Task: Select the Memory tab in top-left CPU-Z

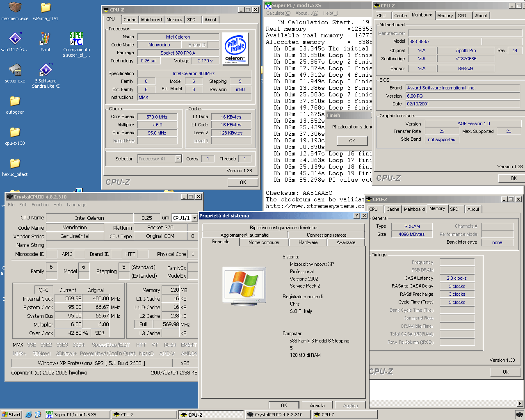Action: 174,20
